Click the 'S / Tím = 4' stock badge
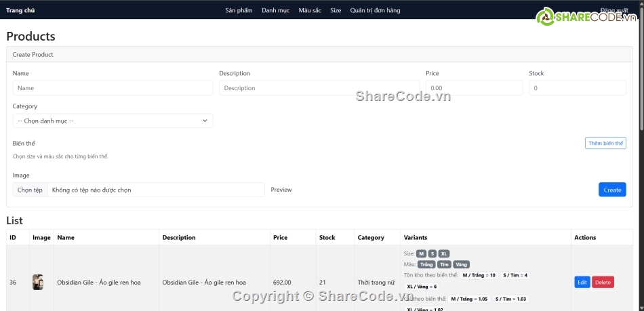This screenshot has width=644, height=311. click(515, 275)
